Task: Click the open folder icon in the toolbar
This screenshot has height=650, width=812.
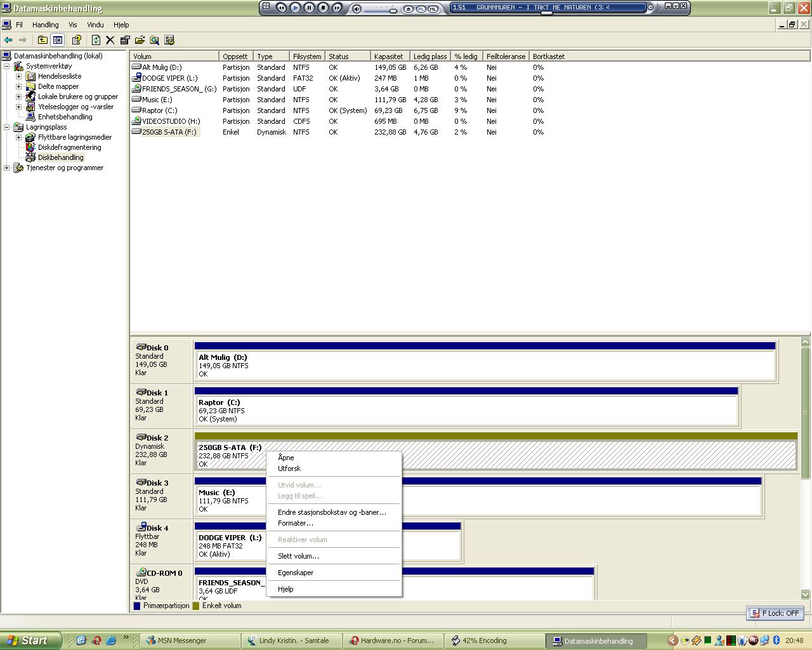Action: [140, 40]
